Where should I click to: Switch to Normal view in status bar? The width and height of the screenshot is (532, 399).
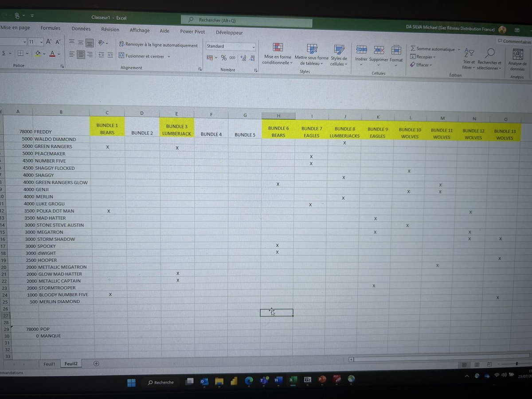point(464,364)
